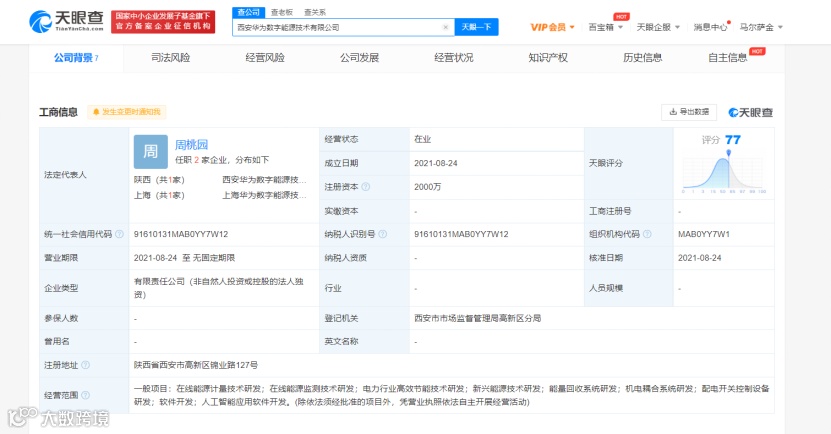Screen dimensions: 831x434
Task: Select the 上海 (共1家) region entry
Action: point(159,195)
